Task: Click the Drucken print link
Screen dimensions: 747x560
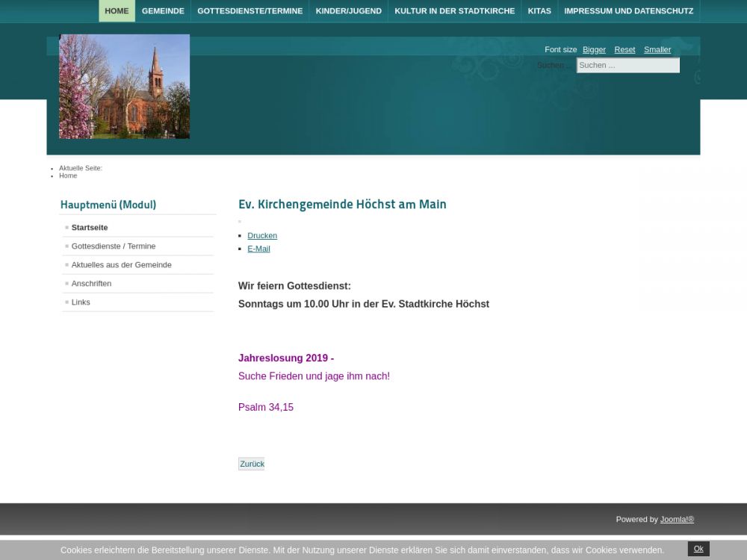Action: tap(262, 236)
